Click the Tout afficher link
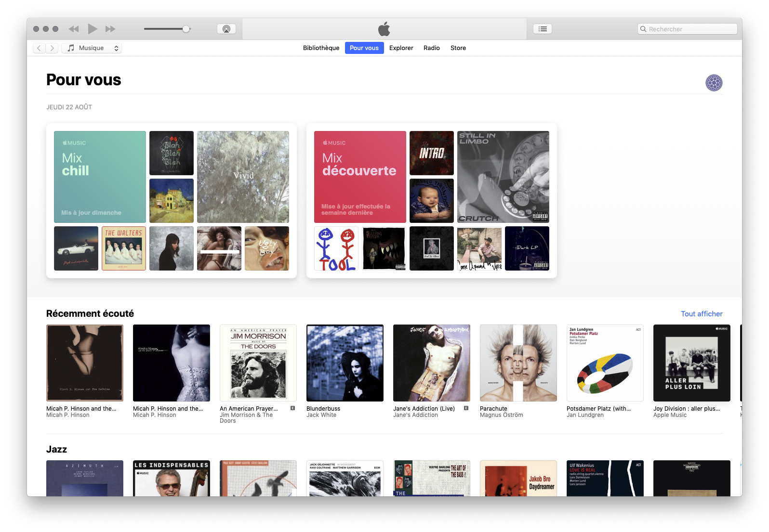769x532 pixels. pyautogui.click(x=701, y=314)
